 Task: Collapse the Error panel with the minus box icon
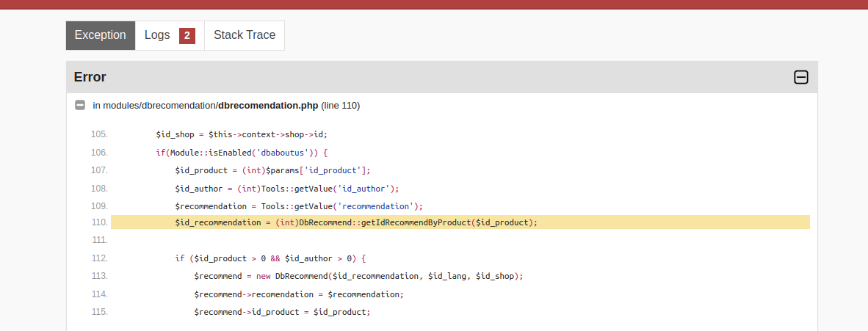[x=801, y=77]
